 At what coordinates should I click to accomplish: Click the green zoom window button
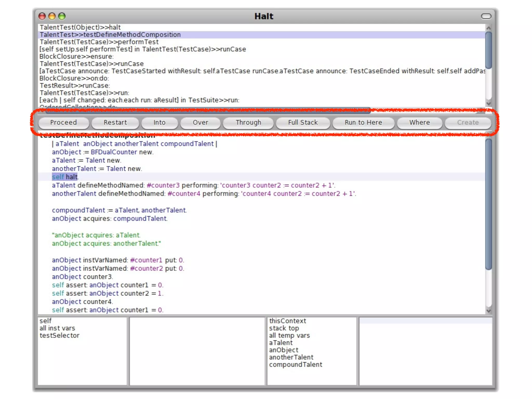[x=62, y=16]
